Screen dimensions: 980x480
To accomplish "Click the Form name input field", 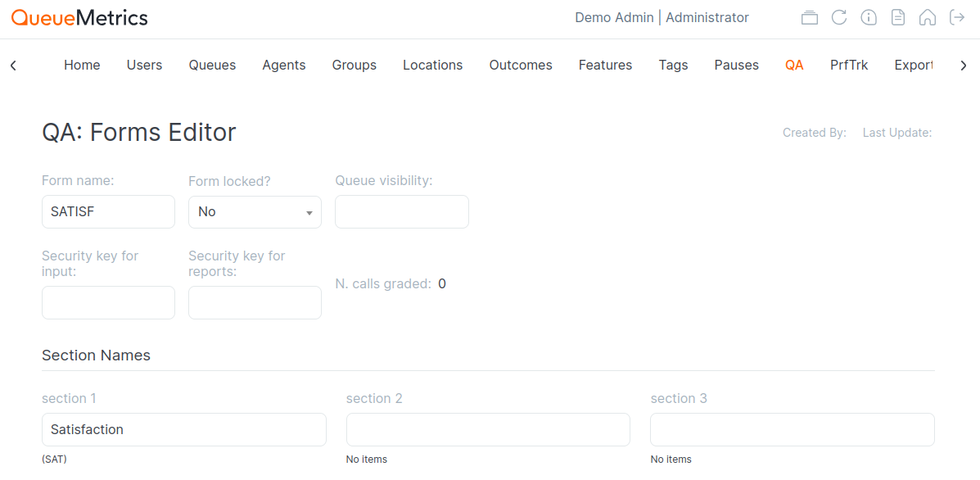I will click(x=108, y=212).
